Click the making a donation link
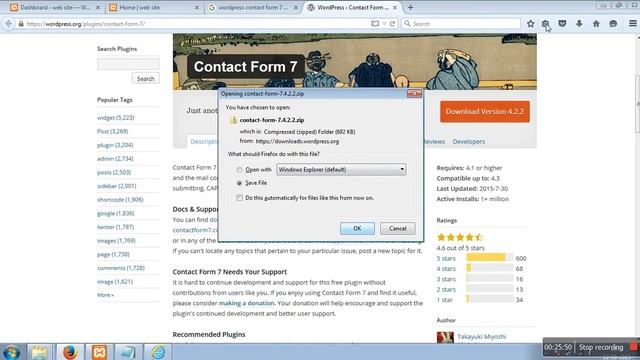The height and width of the screenshot is (360, 640). 246,303
